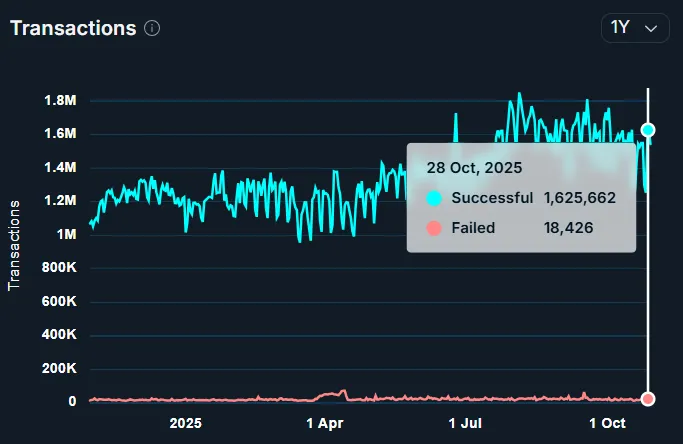Click the chevron arrow in the range selector
This screenshot has height=444, width=683.
pos(652,28)
